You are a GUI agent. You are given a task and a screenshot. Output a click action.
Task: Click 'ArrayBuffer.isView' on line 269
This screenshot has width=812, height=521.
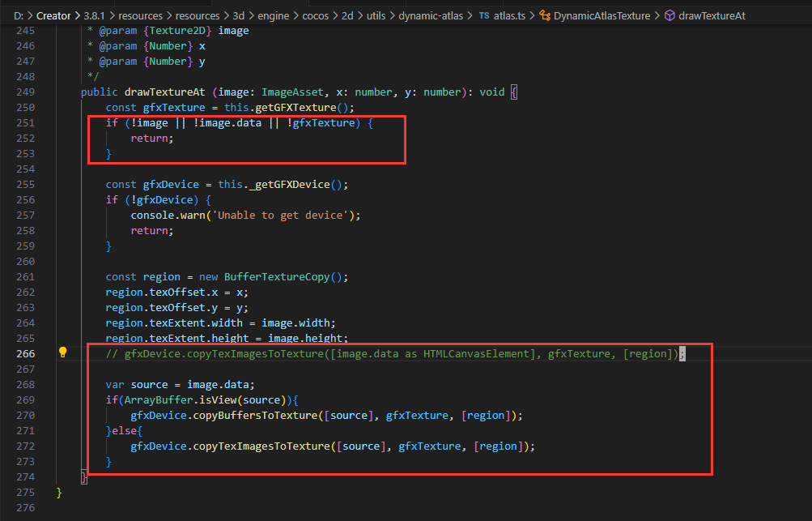click(181, 400)
